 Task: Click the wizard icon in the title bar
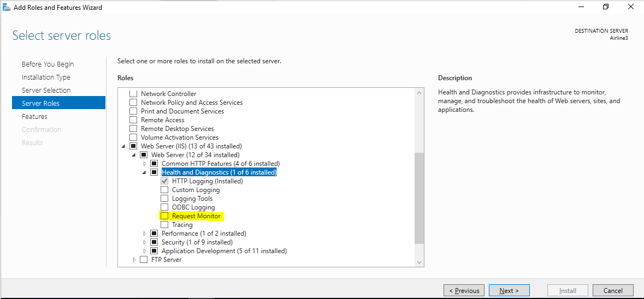pyautogui.click(x=7, y=8)
